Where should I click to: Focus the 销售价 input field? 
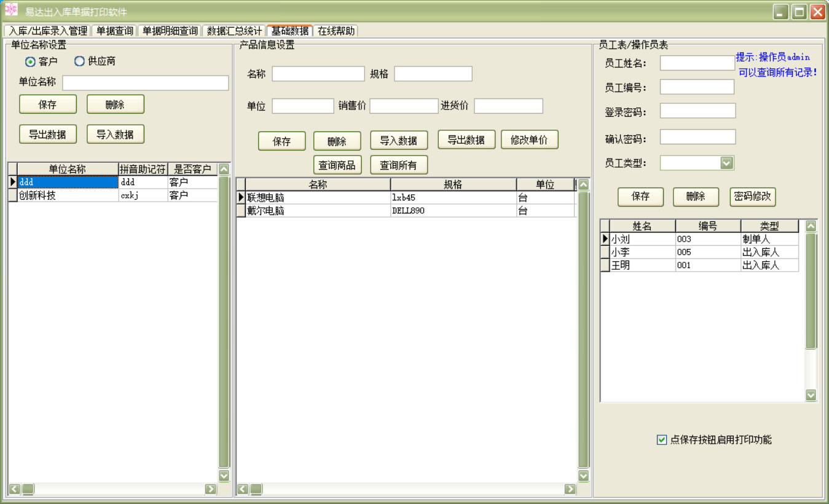[404, 106]
